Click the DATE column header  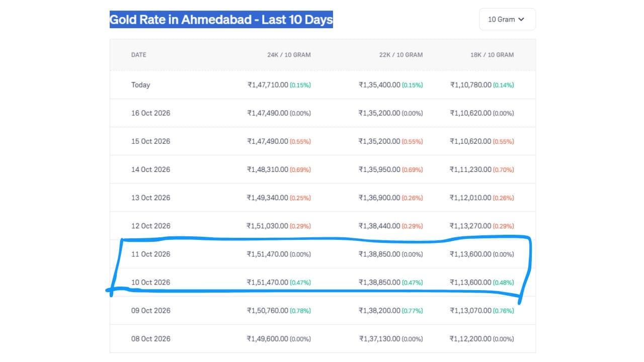pyautogui.click(x=139, y=55)
